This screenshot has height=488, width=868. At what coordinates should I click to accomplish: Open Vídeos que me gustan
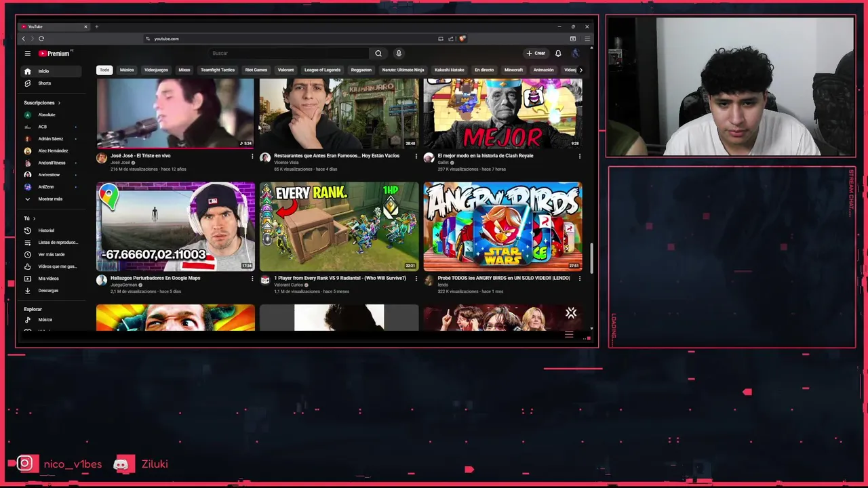pyautogui.click(x=52, y=266)
